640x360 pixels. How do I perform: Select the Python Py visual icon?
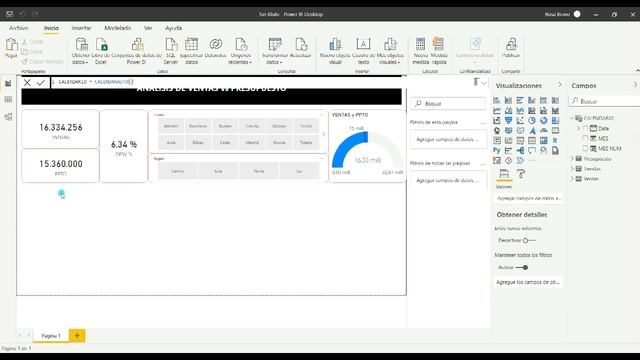(496, 151)
